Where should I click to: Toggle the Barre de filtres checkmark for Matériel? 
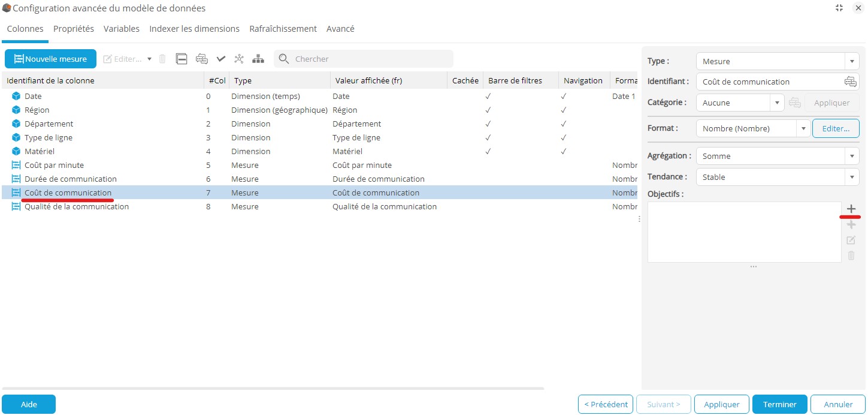click(488, 152)
